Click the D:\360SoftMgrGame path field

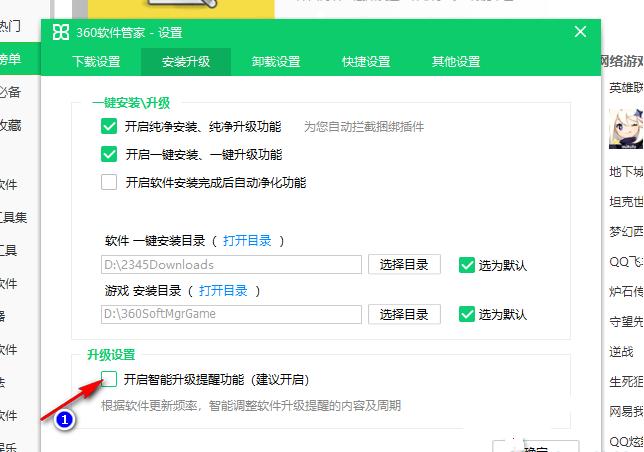click(231, 314)
